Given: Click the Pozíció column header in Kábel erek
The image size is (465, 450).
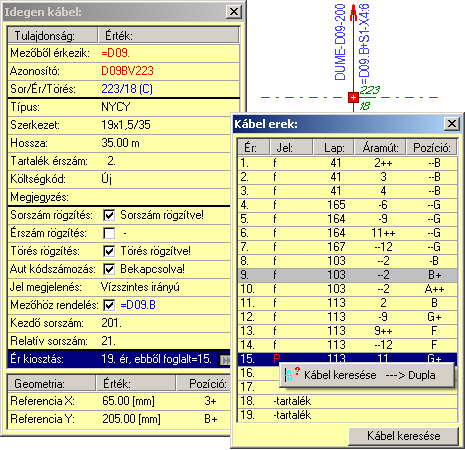Looking at the screenshot, I should [432, 147].
